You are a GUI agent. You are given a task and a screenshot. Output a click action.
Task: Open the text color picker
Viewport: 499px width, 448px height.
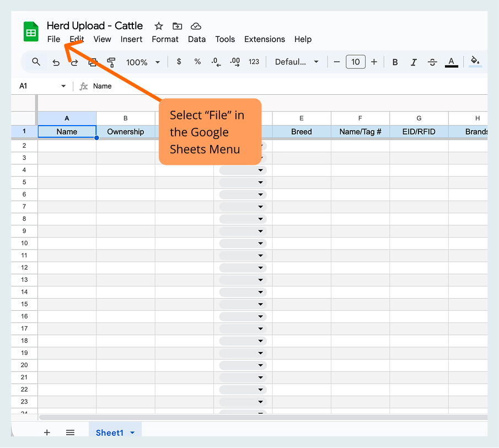(451, 62)
